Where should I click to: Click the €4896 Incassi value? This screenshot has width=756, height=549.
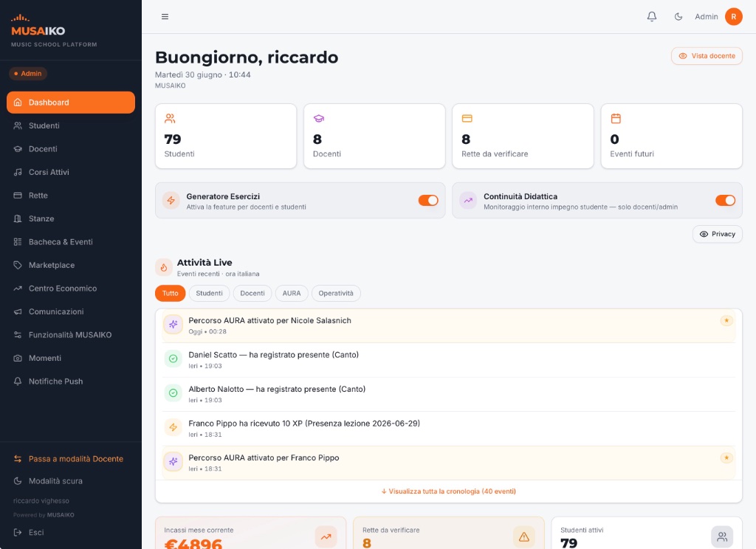click(193, 543)
